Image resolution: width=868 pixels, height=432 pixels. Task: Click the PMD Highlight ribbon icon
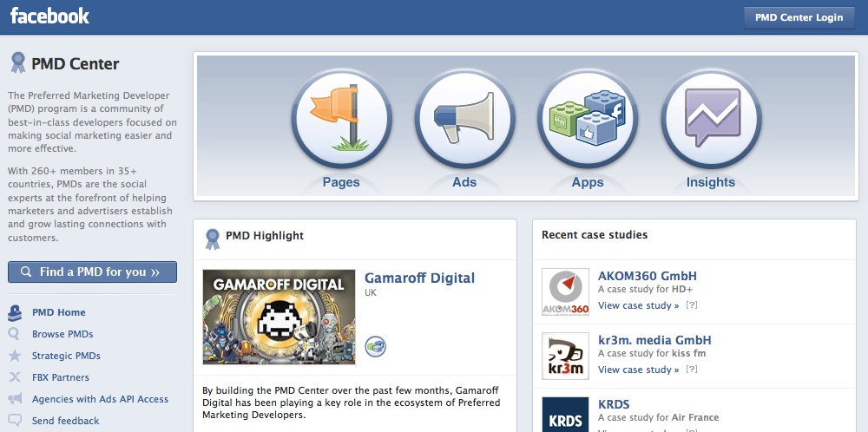213,239
